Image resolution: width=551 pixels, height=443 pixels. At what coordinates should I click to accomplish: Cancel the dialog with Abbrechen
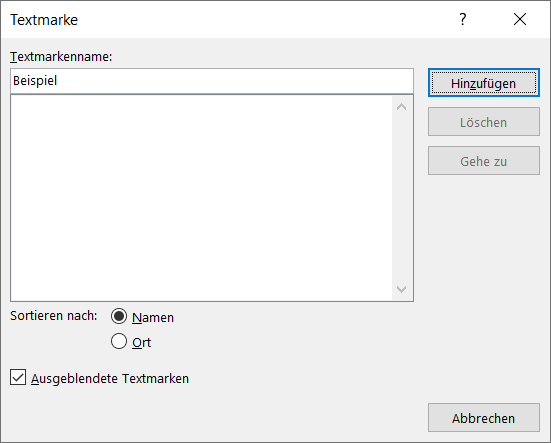click(484, 418)
